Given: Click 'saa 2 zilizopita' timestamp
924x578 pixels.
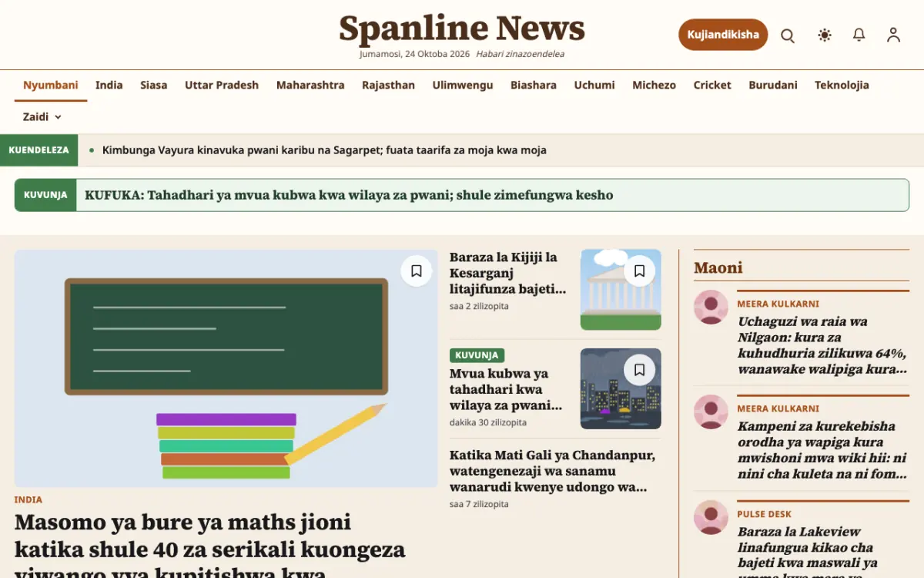Looking at the screenshot, I should click(x=479, y=306).
